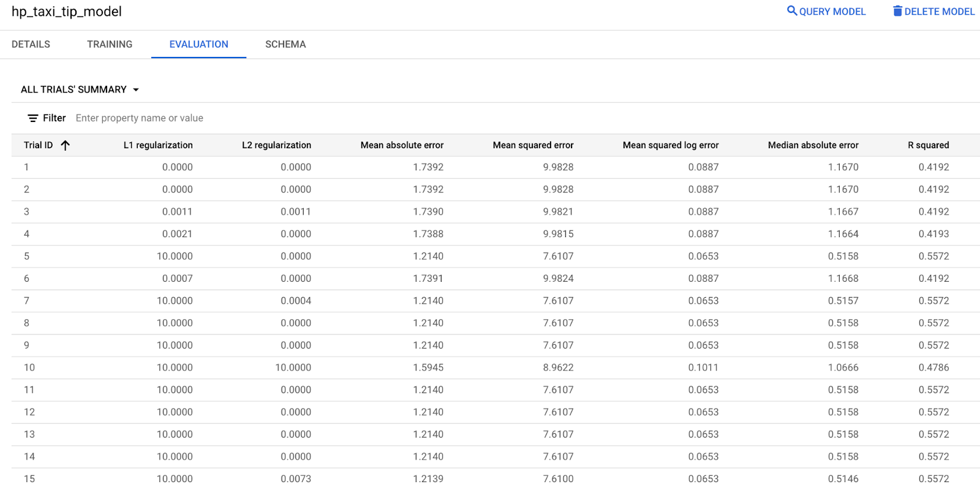Click the Filter list icon
The height and width of the screenshot is (487, 980).
click(x=33, y=118)
